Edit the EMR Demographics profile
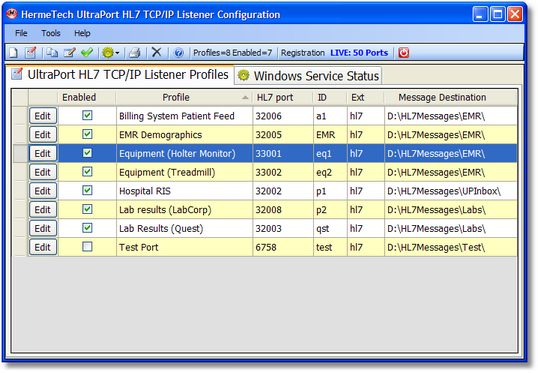Image resolution: width=538 pixels, height=373 pixels. coord(43,135)
